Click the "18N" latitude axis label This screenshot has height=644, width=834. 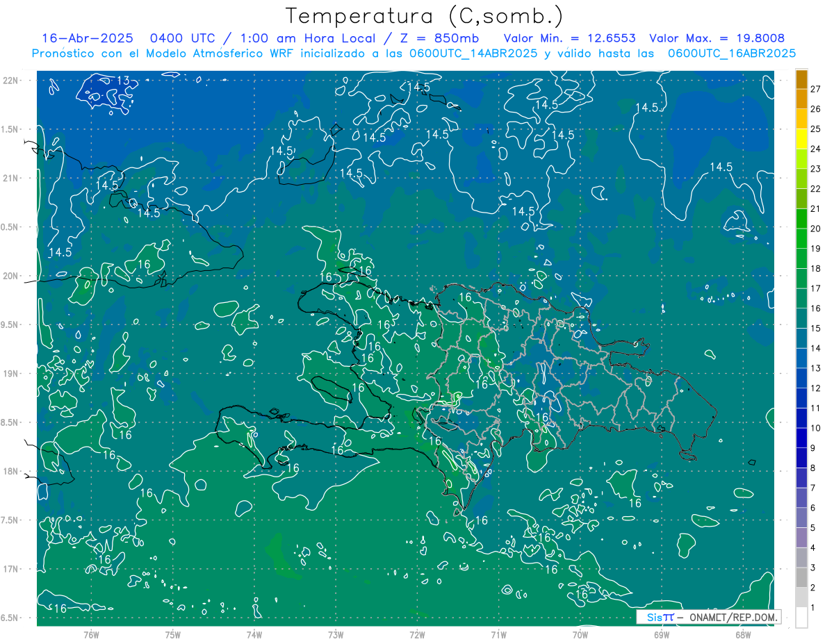(x=11, y=472)
